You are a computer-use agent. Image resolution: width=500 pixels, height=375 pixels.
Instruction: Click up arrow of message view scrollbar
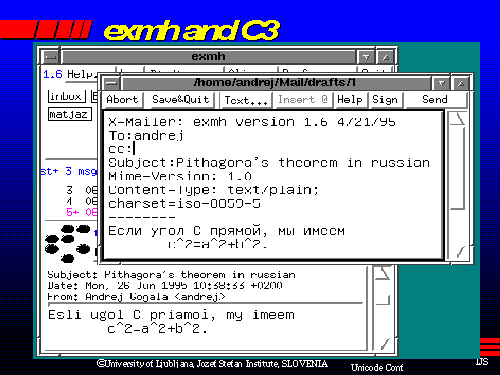382,273
